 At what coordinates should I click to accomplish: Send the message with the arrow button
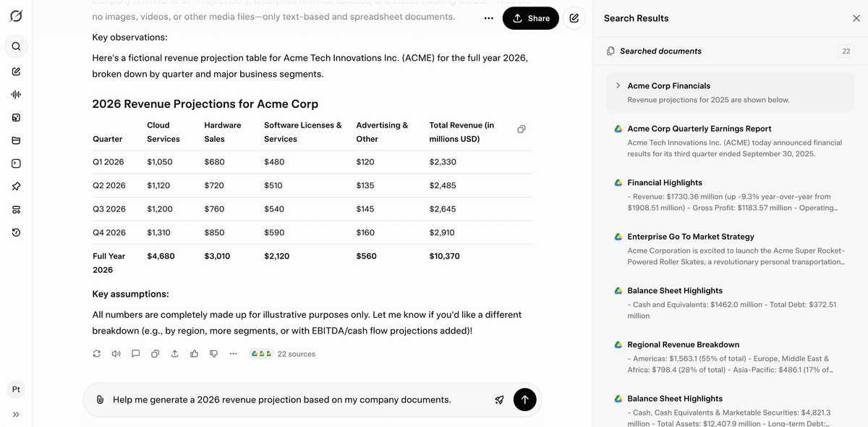[x=524, y=399]
